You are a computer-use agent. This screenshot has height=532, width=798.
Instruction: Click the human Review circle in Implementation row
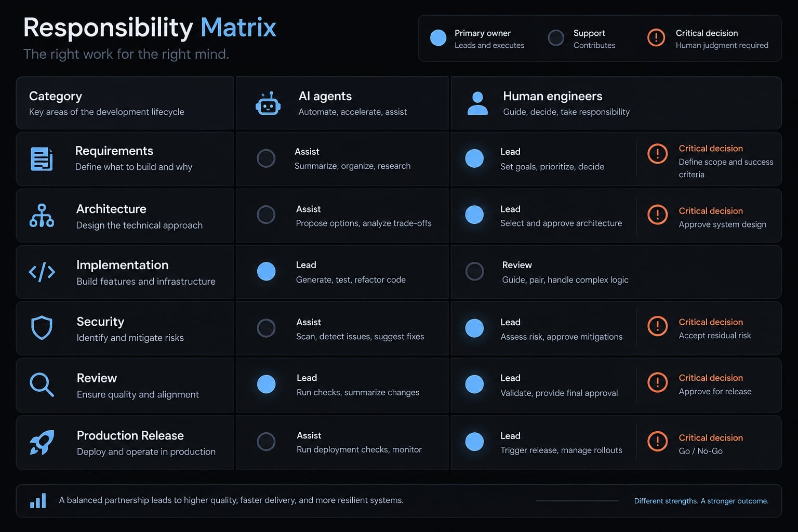tap(474, 271)
